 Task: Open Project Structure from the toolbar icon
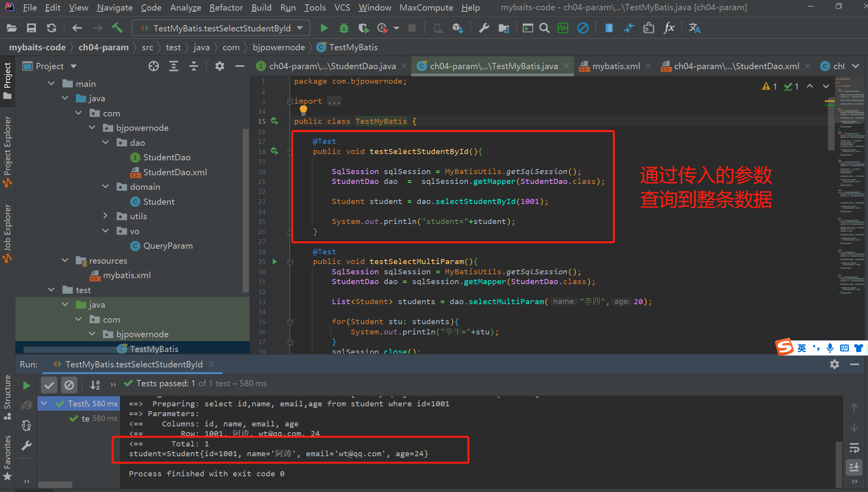[x=504, y=28]
